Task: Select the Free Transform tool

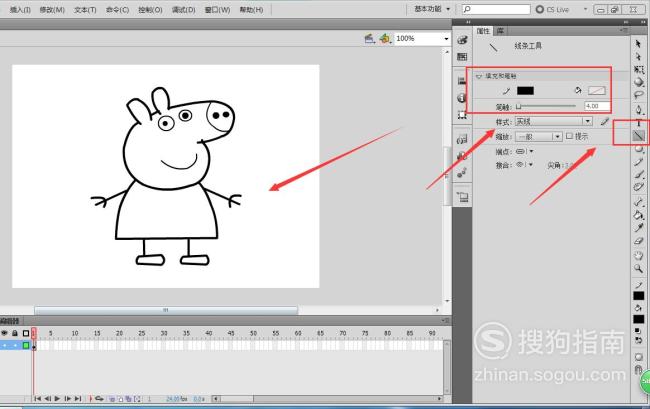Action: (638, 70)
